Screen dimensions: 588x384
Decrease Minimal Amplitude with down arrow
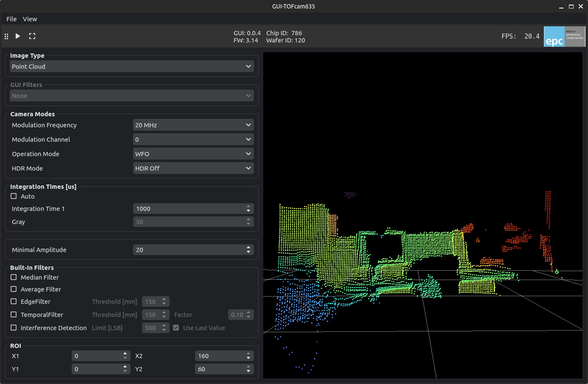pyautogui.click(x=248, y=252)
